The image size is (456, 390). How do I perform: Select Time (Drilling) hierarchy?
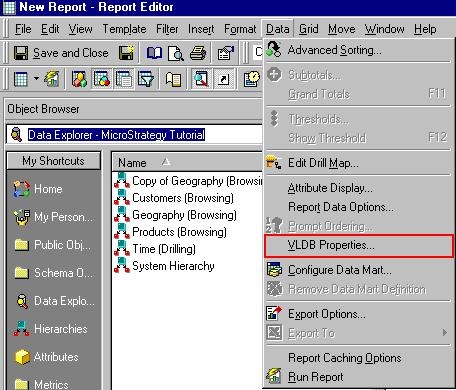tap(155, 249)
